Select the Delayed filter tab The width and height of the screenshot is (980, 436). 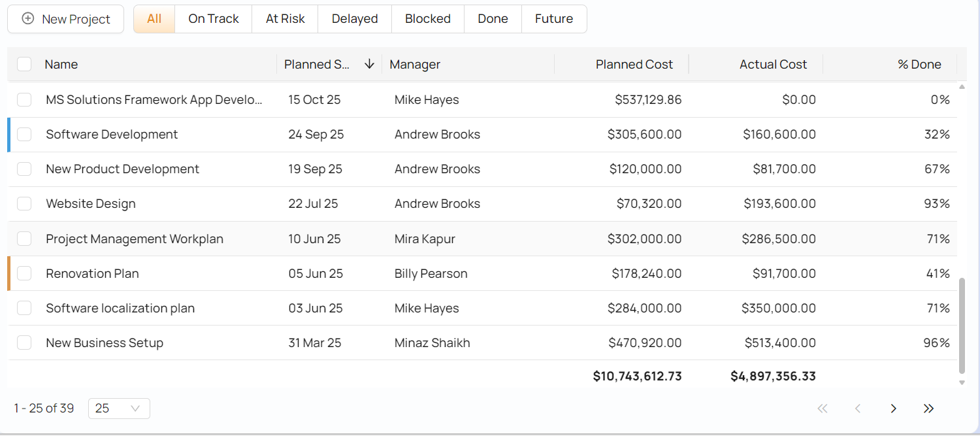355,19
